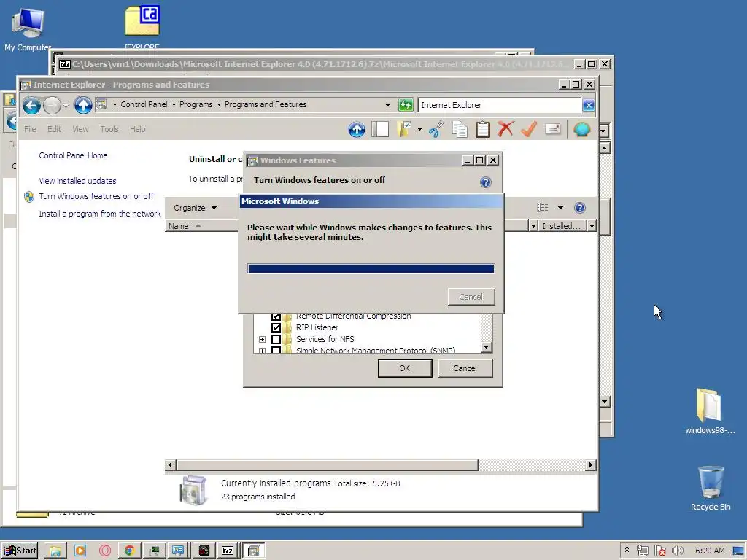Switch to the 7-Zip taskbar button
The height and width of the screenshot is (560, 747).
point(228,551)
